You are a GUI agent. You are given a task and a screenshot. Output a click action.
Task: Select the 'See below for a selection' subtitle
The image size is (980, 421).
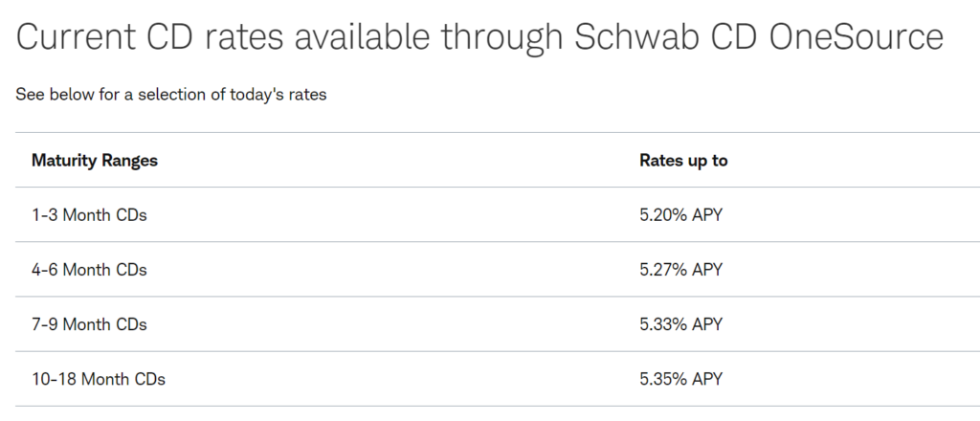170,95
